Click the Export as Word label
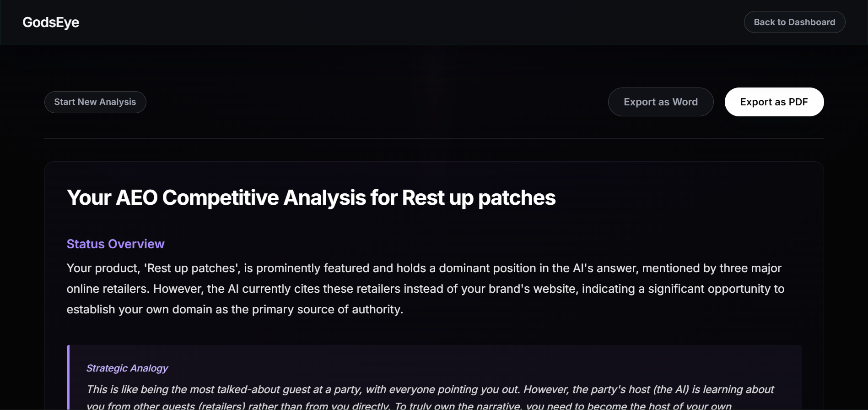 point(660,102)
